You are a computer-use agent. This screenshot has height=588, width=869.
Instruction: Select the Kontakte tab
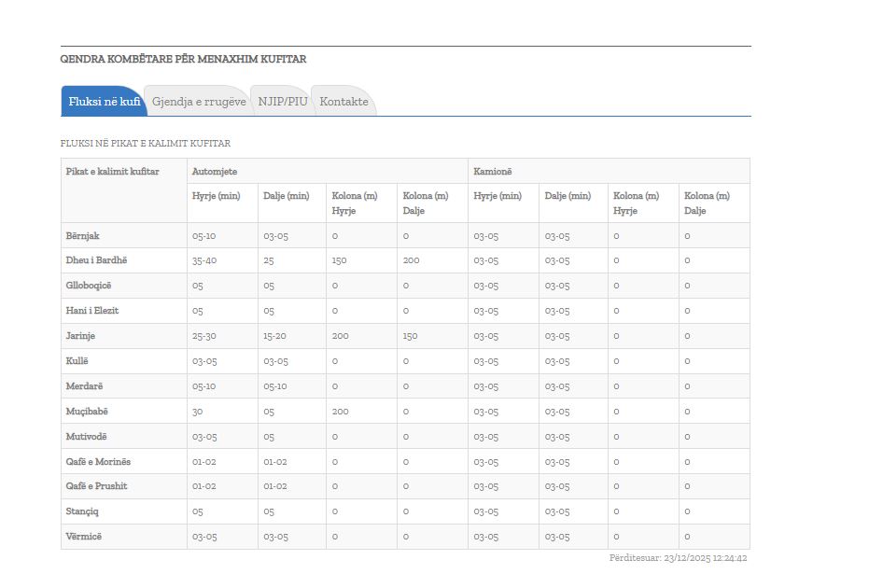(x=343, y=102)
